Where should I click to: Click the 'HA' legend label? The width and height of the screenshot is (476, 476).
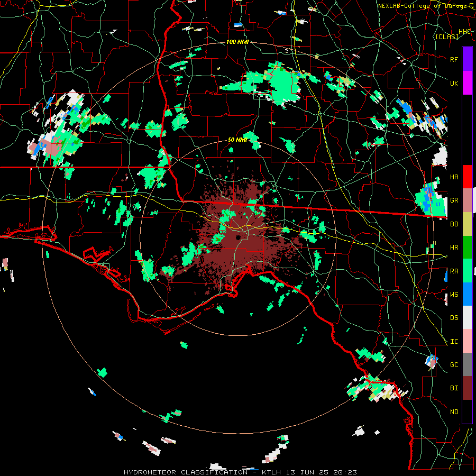click(x=454, y=177)
